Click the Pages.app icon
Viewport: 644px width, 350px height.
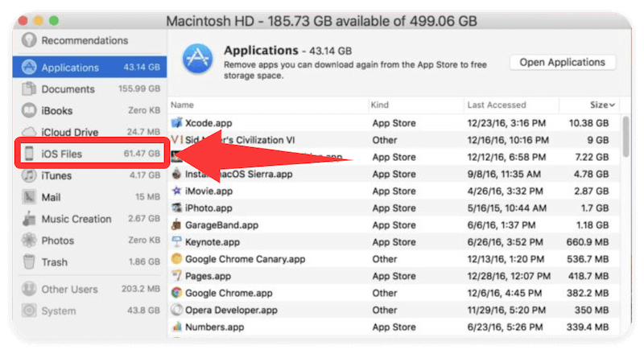(x=176, y=276)
